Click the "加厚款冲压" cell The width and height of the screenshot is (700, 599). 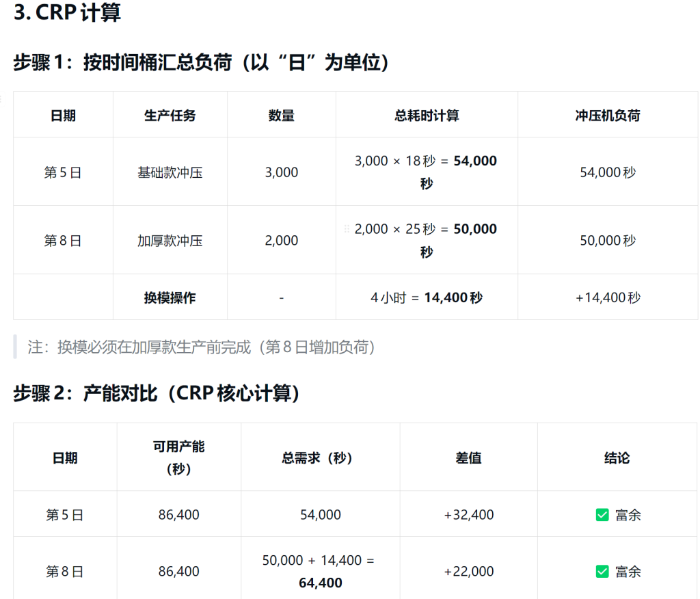170,241
